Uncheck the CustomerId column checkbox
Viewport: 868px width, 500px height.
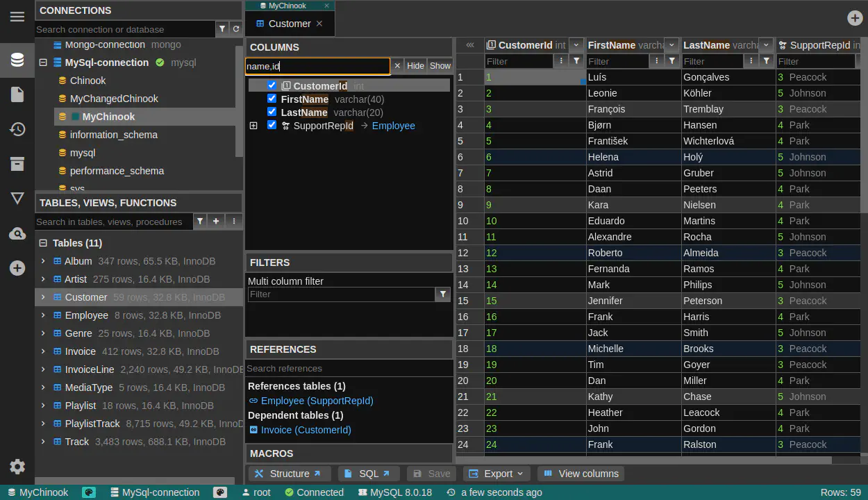click(272, 85)
